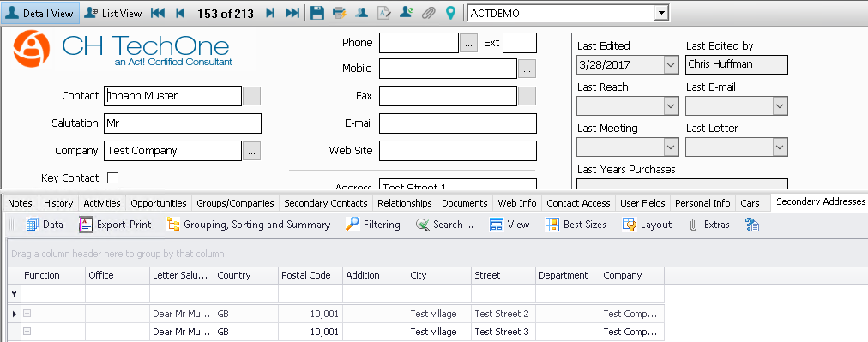Jump to last record arrow
The image size is (868, 342).
click(x=292, y=13)
